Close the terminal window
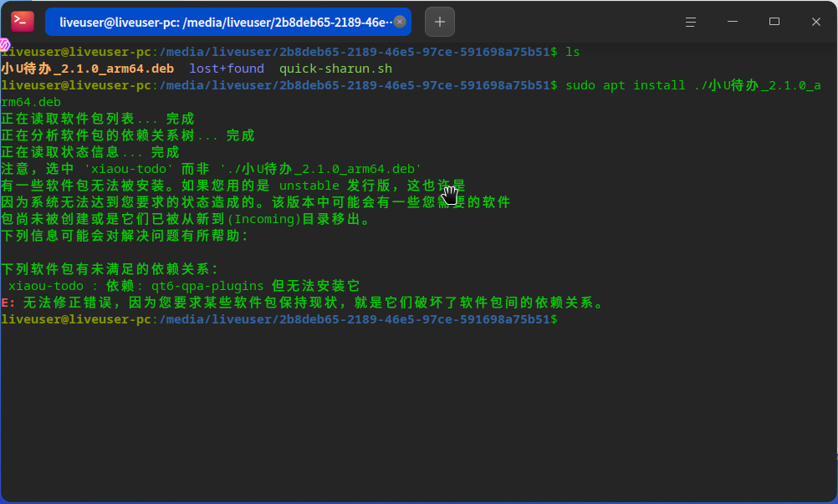Viewport: 838px width, 504px height. [x=816, y=22]
